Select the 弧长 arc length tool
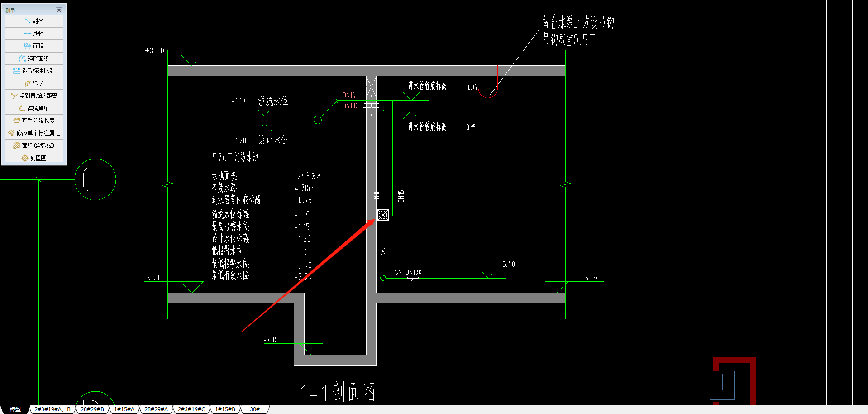868x414 pixels. 34,83
